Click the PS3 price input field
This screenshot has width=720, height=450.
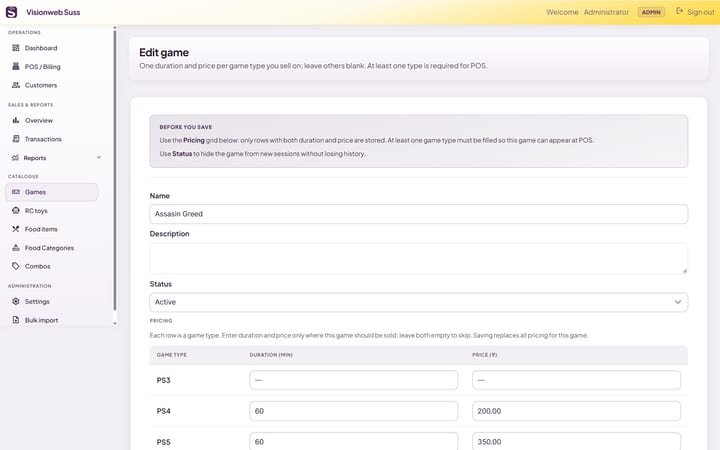[x=576, y=380]
